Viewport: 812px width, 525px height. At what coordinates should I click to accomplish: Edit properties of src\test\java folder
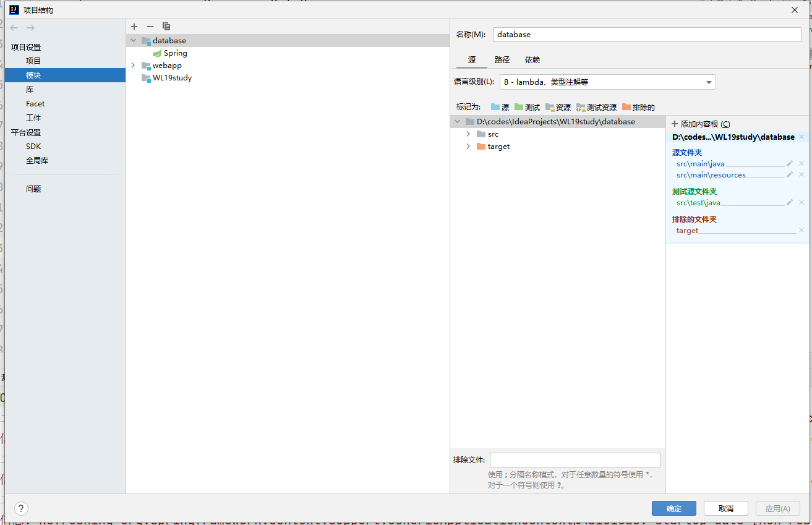pos(790,202)
